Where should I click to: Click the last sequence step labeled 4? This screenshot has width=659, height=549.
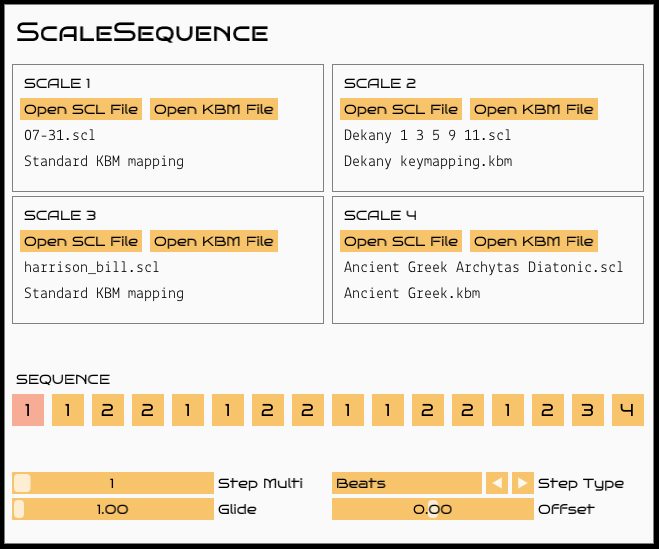point(627,410)
